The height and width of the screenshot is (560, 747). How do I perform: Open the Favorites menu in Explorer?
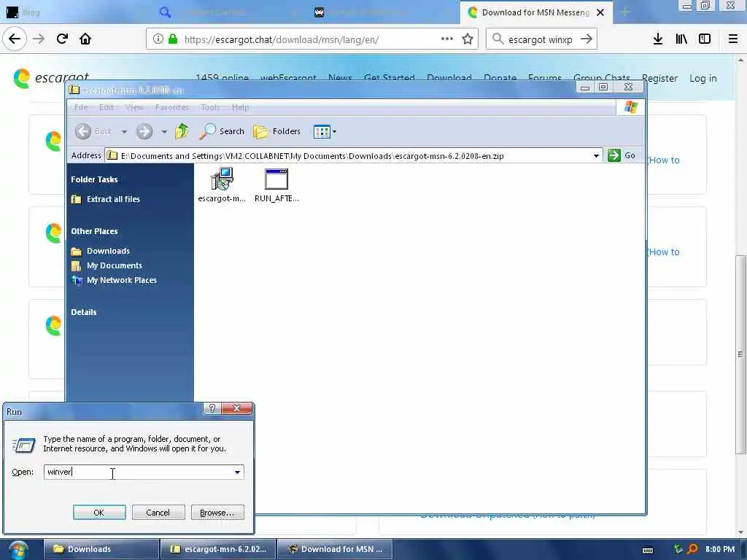tap(172, 107)
